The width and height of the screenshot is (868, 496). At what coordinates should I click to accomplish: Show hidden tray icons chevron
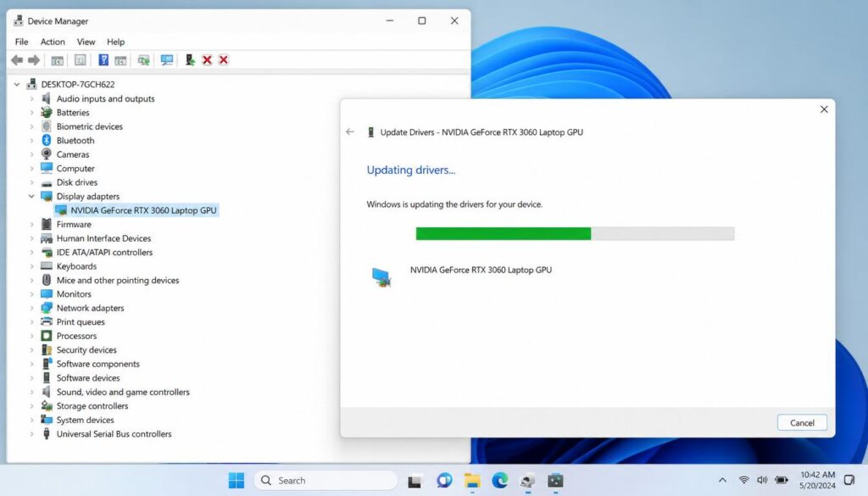click(722, 481)
